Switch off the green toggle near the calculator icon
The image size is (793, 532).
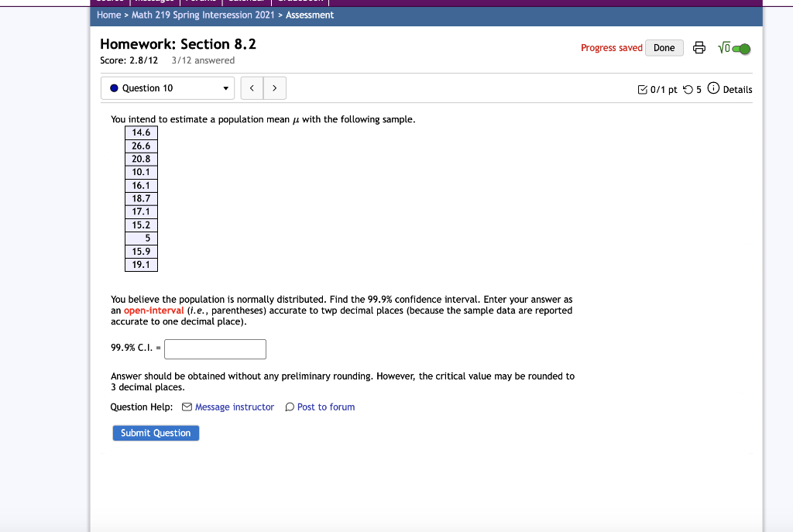743,47
